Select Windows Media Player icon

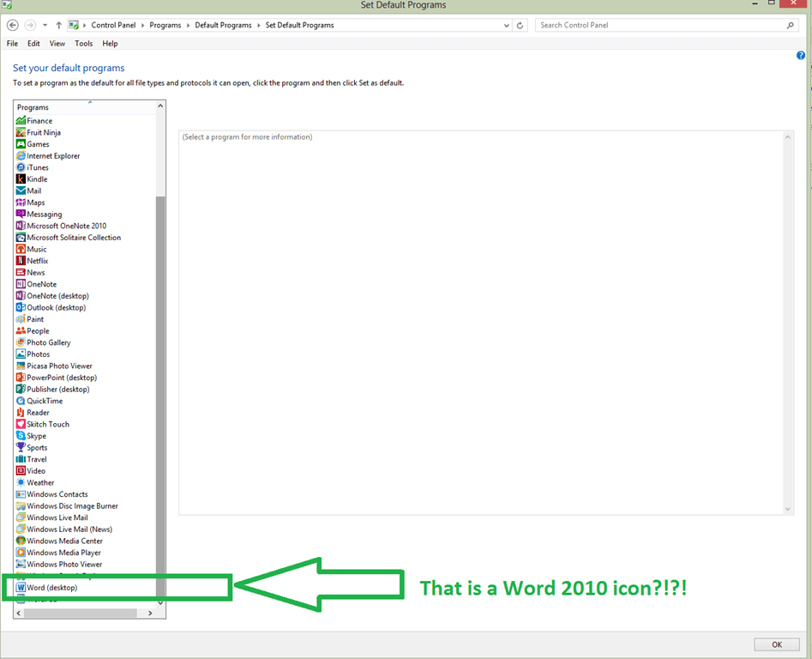coord(21,553)
